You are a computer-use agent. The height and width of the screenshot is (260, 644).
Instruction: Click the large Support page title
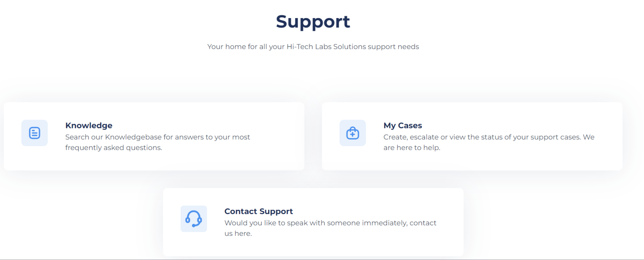coord(313,22)
